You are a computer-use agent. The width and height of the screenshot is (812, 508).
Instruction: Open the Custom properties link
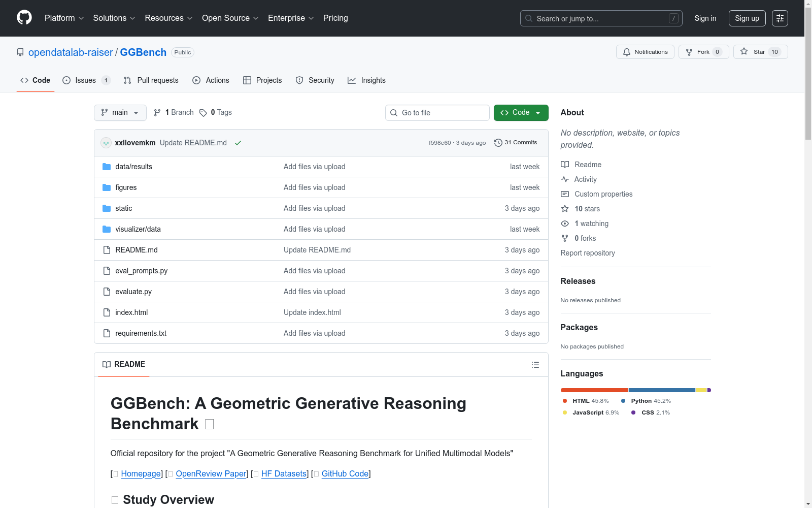[x=603, y=194]
